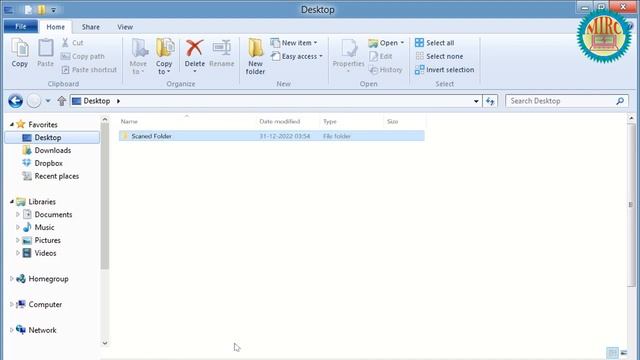The image size is (640, 360).
Task: Select the Music library
Action: pos(44,227)
